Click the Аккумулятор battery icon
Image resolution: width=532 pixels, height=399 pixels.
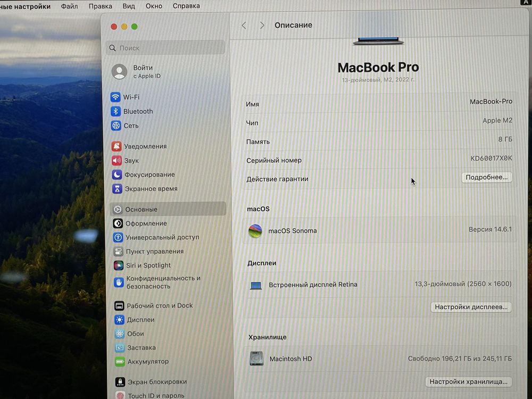(120, 362)
